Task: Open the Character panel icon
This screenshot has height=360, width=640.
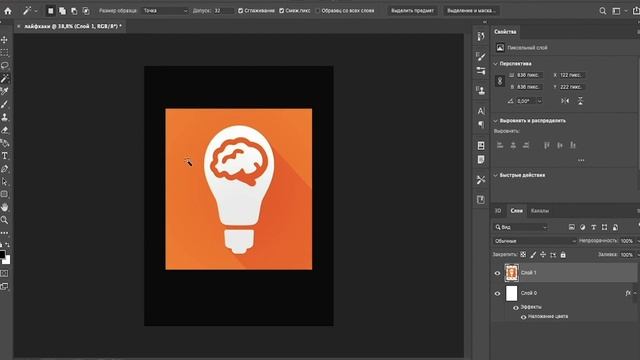Action: (481, 111)
